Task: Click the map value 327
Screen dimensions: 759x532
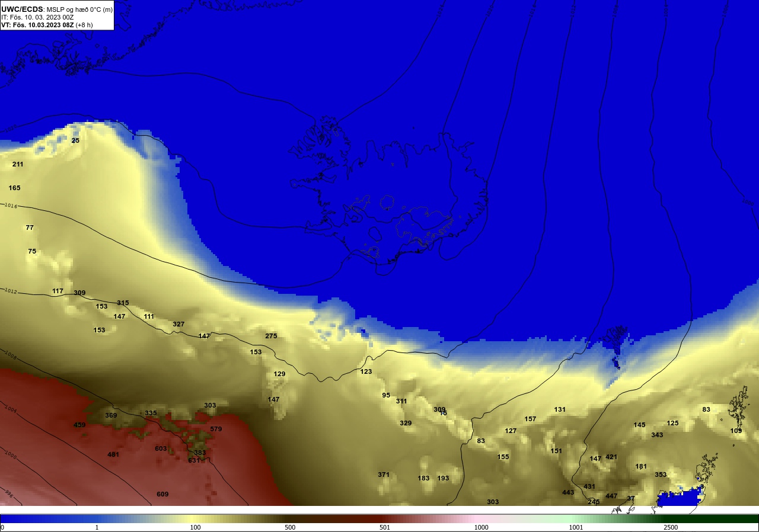Action: 178,324
